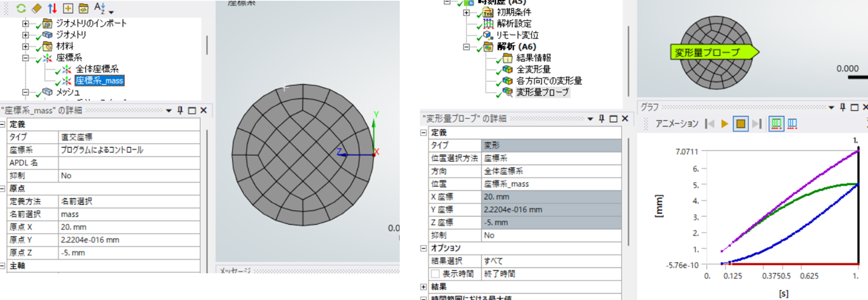The width and height of the screenshot is (868, 300).
Task: Click the ジオメトリ blue cubes icon
Action: [48, 35]
